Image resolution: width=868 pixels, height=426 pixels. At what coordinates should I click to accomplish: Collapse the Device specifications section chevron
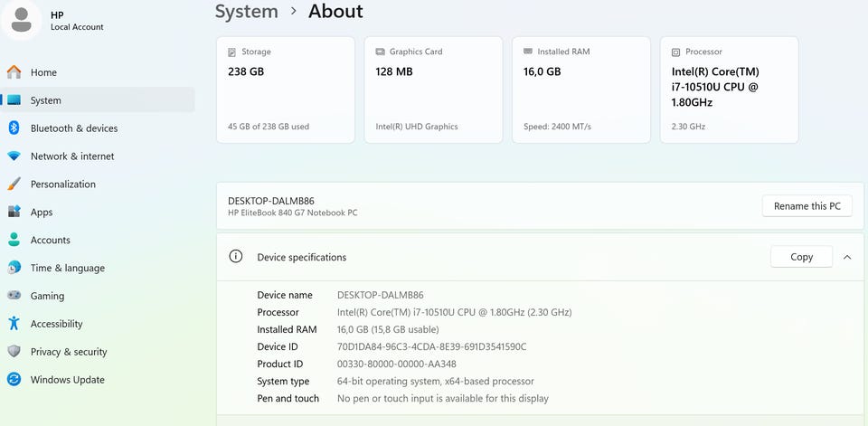pyautogui.click(x=847, y=257)
